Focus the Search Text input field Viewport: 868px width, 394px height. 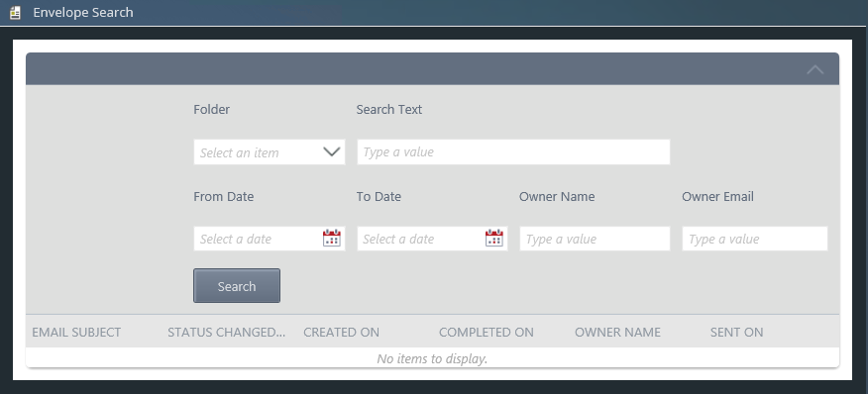click(x=513, y=152)
